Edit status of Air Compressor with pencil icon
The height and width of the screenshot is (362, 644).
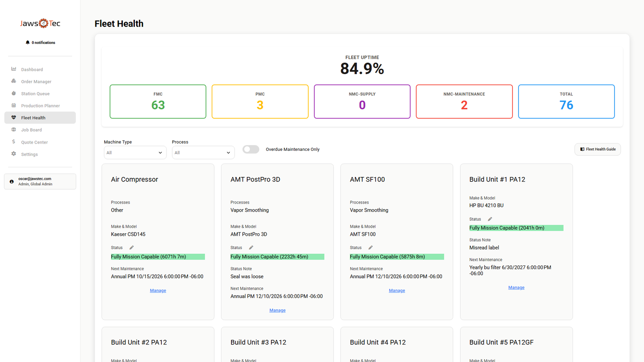[132, 247]
